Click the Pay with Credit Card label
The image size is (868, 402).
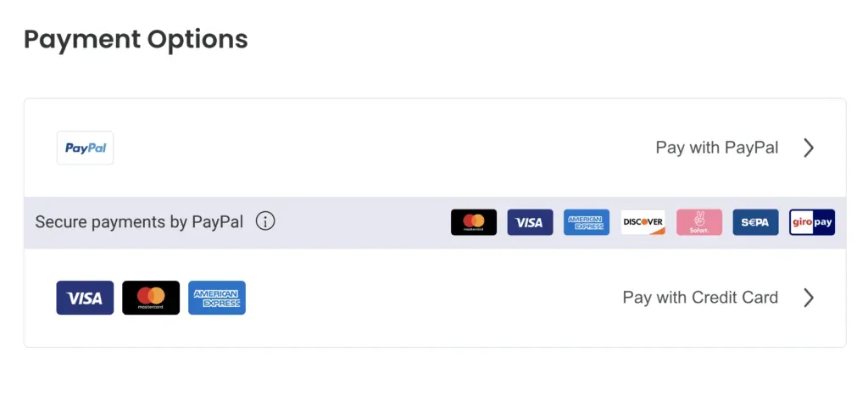click(x=700, y=298)
